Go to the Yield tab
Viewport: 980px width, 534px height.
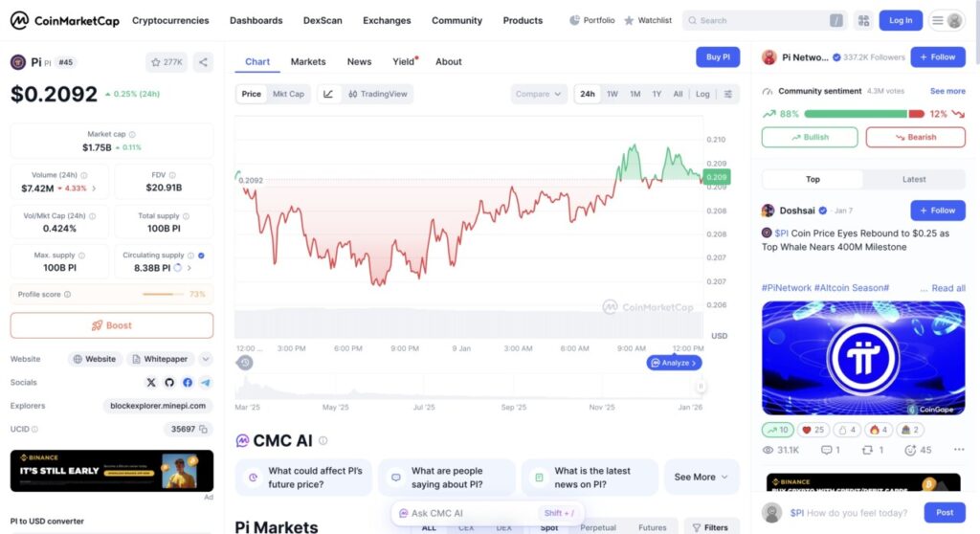coord(404,61)
